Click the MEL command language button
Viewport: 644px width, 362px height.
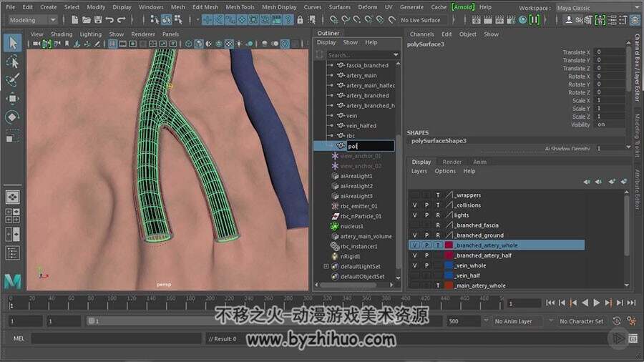[x=19, y=338]
